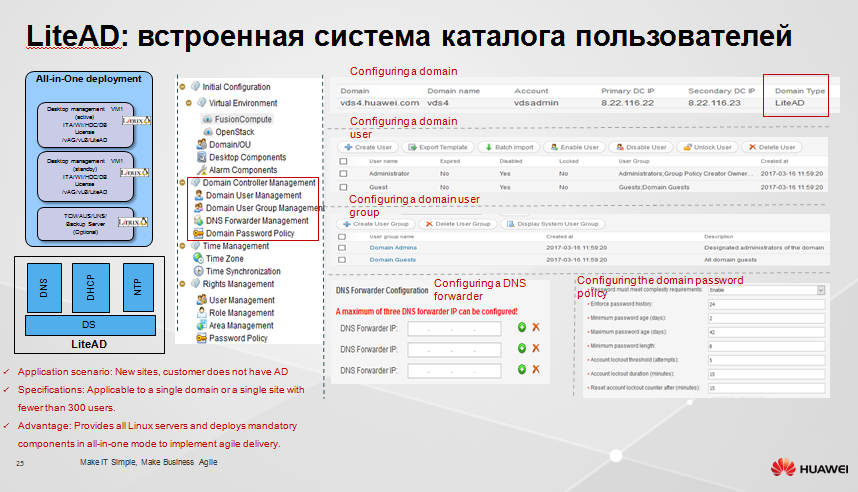Click the first DNS Forwarder IP field
Viewport: 858px width, 492px height.
[x=454, y=328]
